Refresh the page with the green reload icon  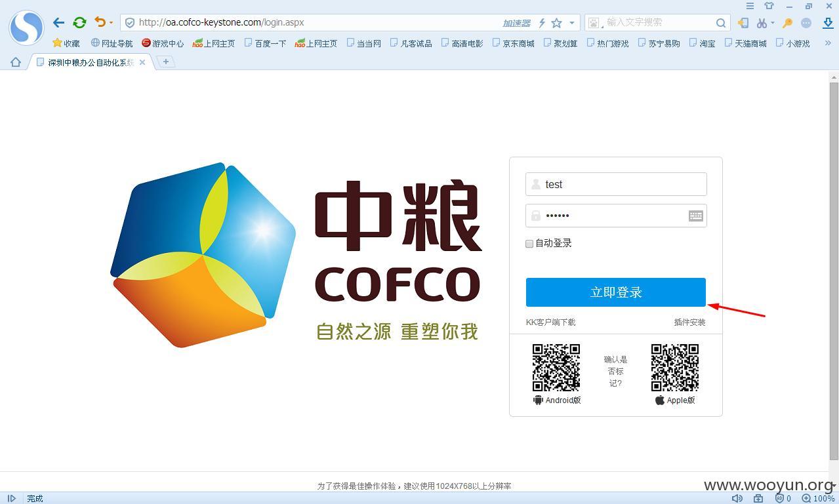coord(79,22)
